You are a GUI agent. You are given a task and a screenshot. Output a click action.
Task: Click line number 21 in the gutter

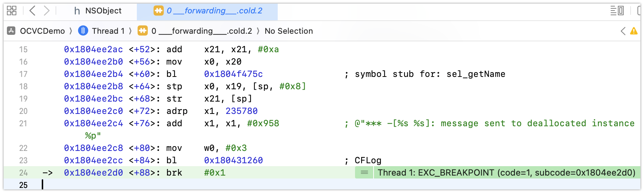(23, 124)
